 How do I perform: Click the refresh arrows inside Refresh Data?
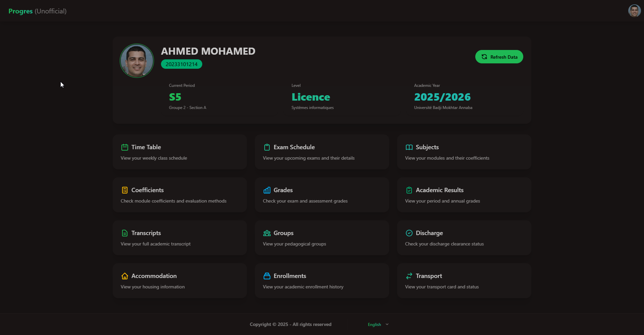click(x=484, y=56)
